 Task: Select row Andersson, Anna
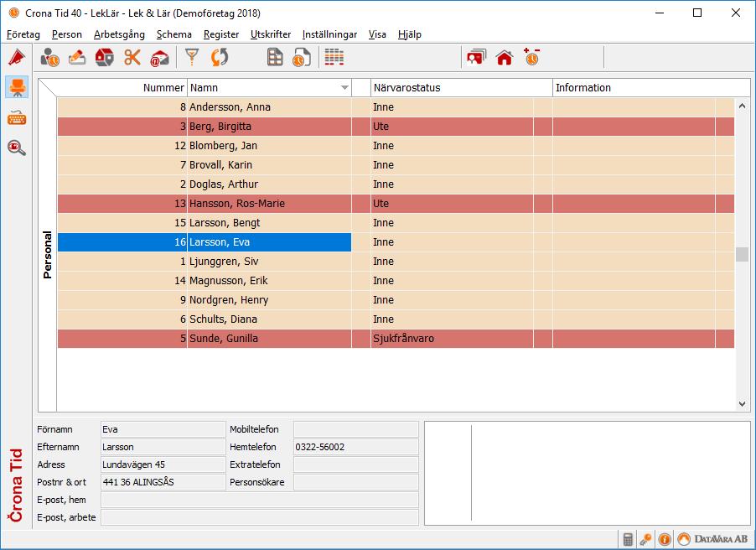(396, 107)
